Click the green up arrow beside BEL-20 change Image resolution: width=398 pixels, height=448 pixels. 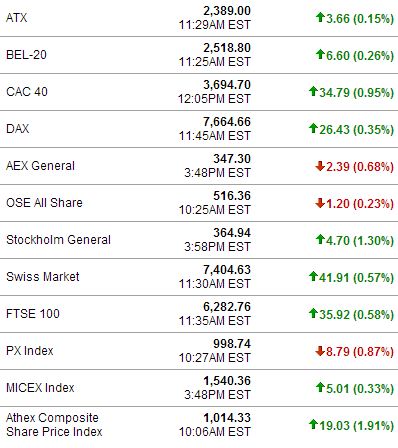point(320,54)
